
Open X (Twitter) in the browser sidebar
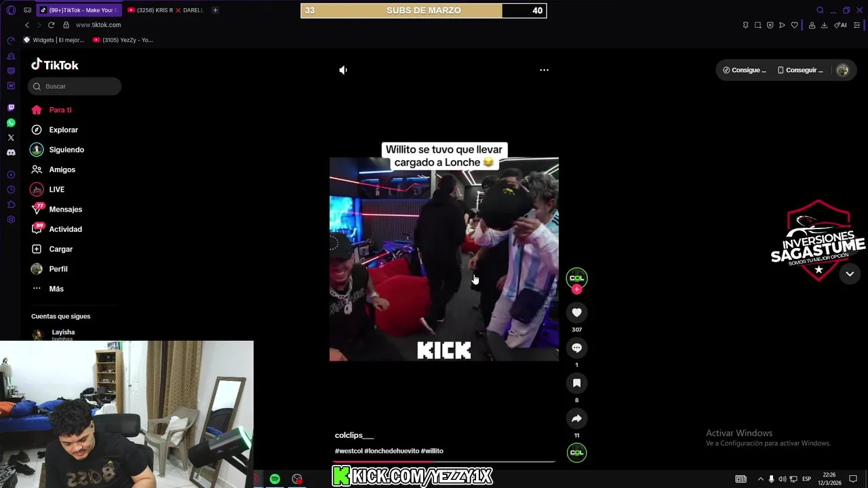click(11, 138)
